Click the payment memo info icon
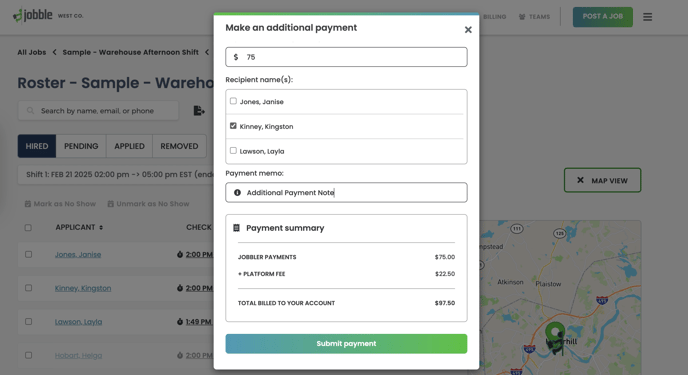This screenshot has width=688, height=375. (x=237, y=193)
